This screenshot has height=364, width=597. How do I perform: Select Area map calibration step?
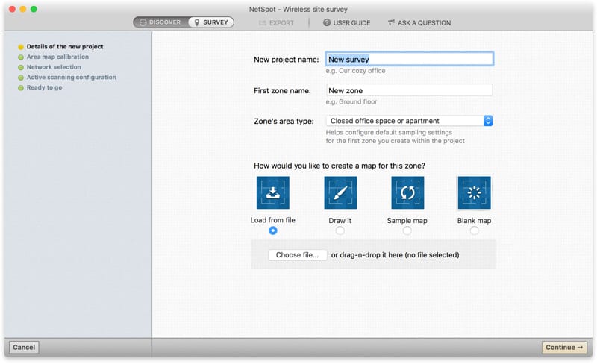coord(57,57)
